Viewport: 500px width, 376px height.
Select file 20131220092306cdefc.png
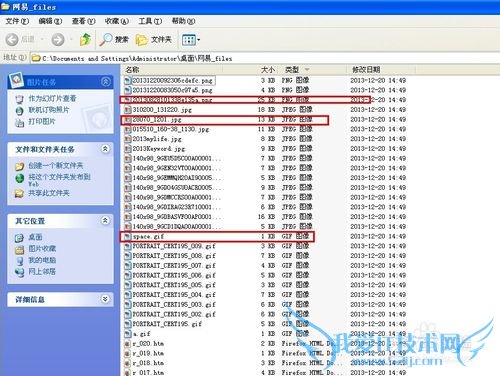[173, 80]
